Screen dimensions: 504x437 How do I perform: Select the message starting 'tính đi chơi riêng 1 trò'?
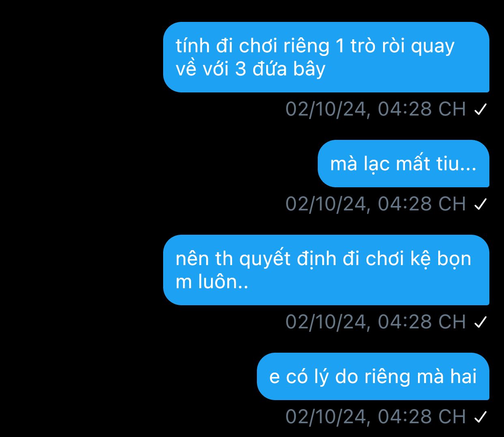(326, 57)
